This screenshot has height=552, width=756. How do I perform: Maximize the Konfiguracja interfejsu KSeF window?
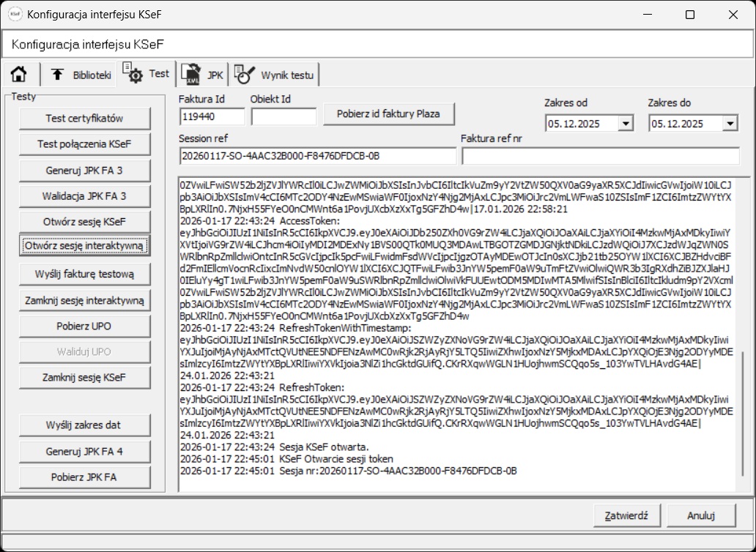point(690,15)
